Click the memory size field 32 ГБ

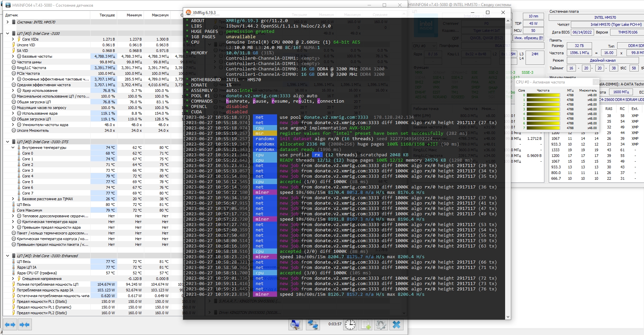click(x=579, y=46)
